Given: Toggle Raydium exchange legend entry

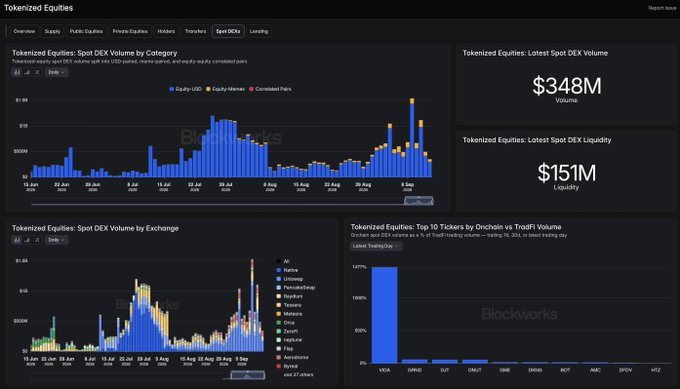Looking at the screenshot, I should coord(289,296).
